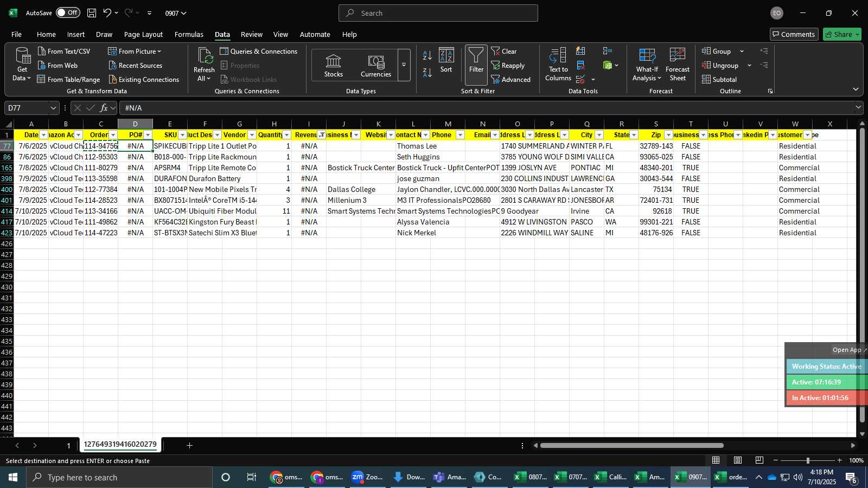Open the Order column filter dropdown
The height and width of the screenshot is (488, 868).
click(x=113, y=135)
